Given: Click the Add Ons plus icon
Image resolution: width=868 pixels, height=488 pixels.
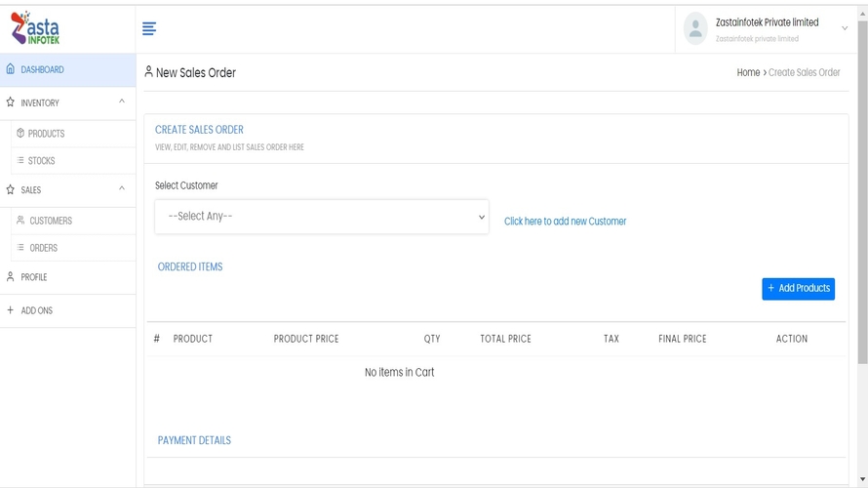Looking at the screenshot, I should (x=11, y=310).
